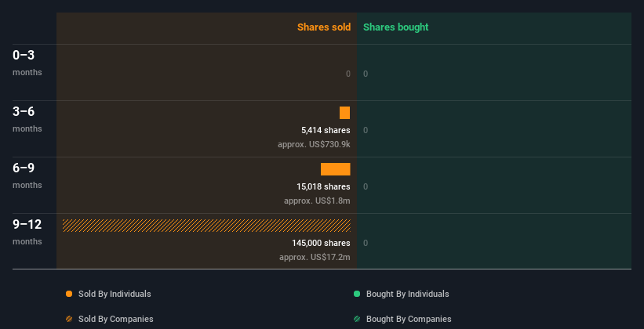Click the orange 'Sold By Individuals' legend dot
The height and width of the screenshot is (329, 644).
pyautogui.click(x=69, y=294)
